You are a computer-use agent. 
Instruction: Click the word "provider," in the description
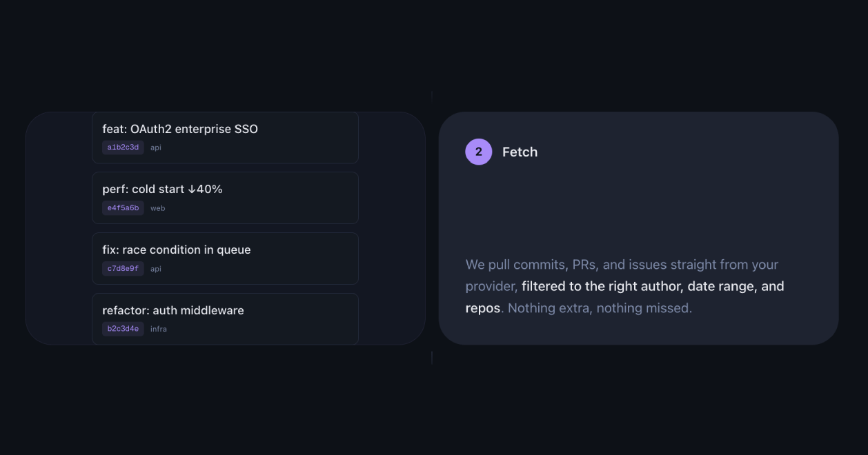tap(491, 286)
